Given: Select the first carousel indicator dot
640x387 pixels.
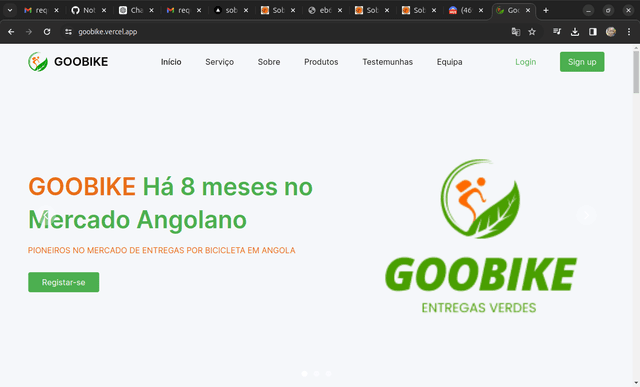Looking at the screenshot, I should click(304, 374).
